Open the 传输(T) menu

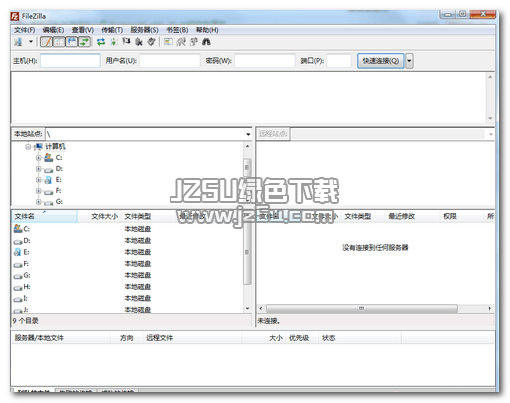click(112, 30)
